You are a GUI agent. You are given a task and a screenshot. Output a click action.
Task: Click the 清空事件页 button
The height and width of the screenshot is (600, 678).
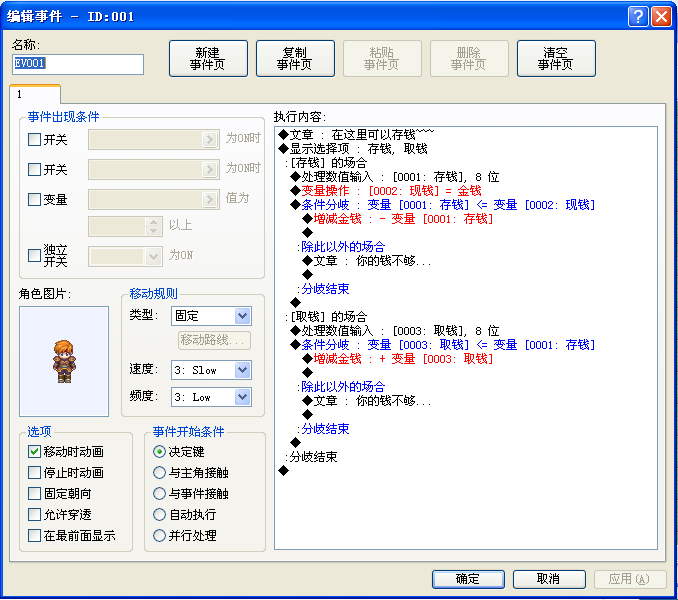(556, 58)
